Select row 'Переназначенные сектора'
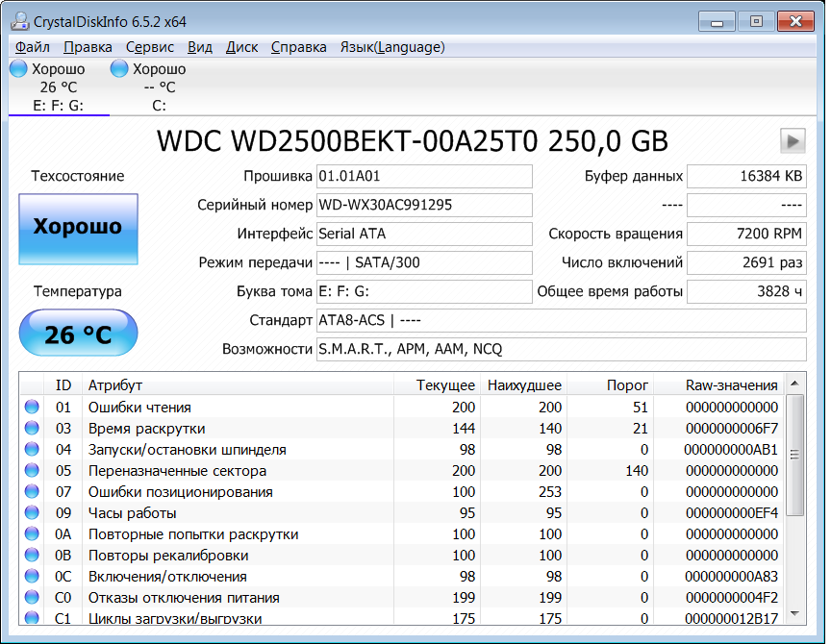 (402, 470)
